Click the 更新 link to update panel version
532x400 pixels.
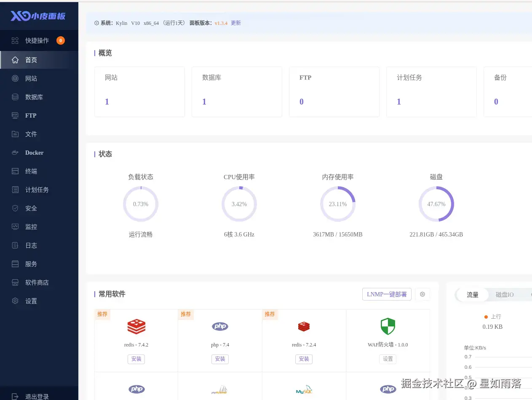pyautogui.click(x=235, y=23)
